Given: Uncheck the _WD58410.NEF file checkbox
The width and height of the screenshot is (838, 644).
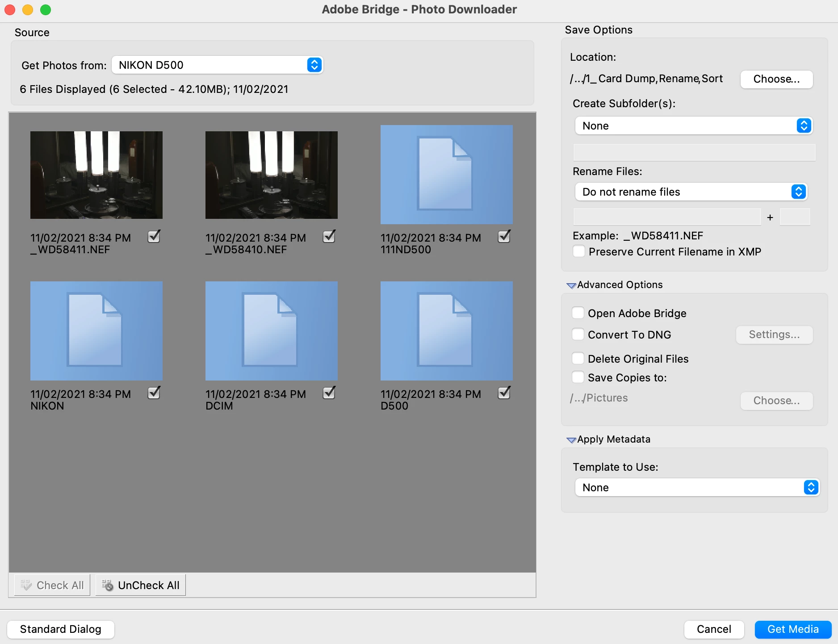Looking at the screenshot, I should tap(329, 236).
